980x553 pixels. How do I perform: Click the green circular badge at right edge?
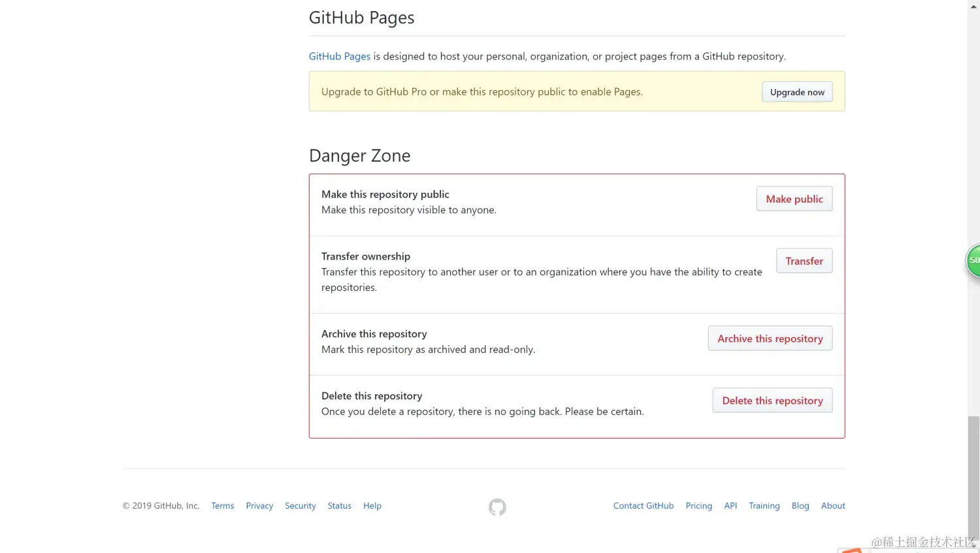pos(973,260)
